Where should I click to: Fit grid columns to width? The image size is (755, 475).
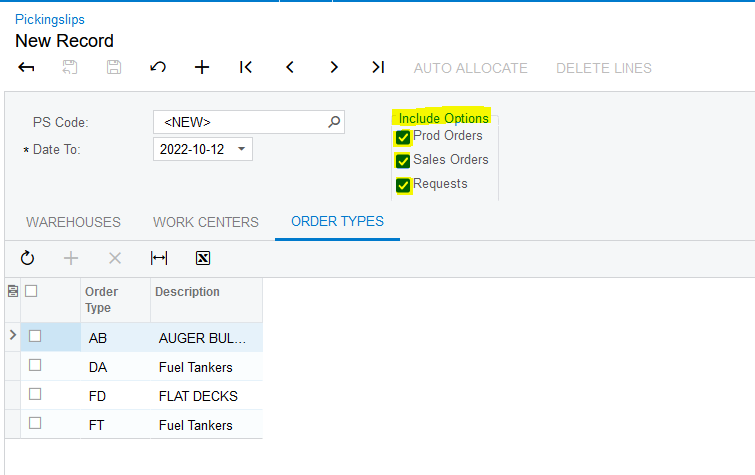coord(159,258)
